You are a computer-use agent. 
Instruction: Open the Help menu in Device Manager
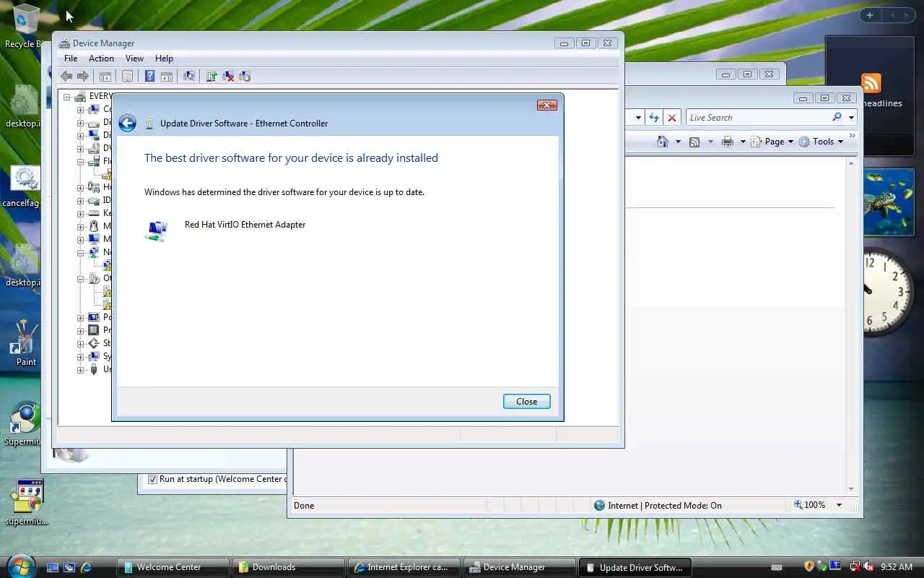tap(164, 59)
